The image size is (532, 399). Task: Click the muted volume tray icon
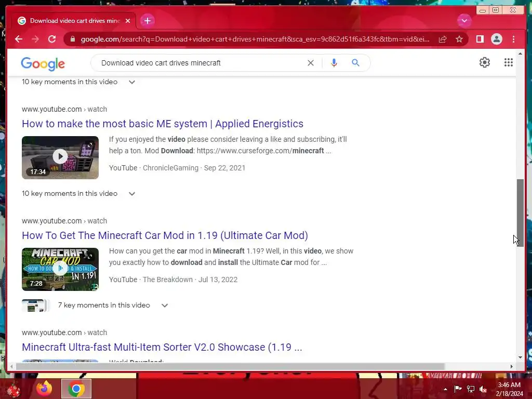tap(484, 389)
